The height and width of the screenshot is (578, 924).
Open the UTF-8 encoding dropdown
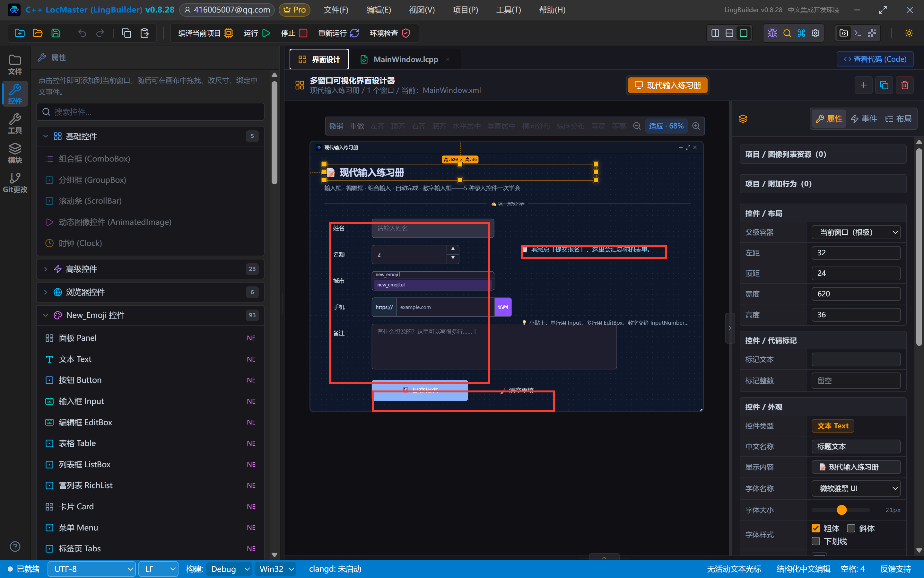pos(91,569)
